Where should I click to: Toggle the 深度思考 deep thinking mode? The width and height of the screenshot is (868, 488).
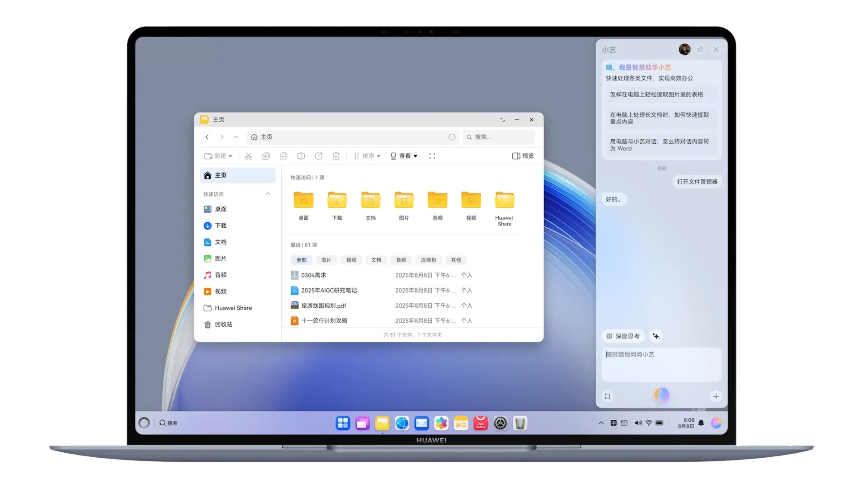click(623, 336)
